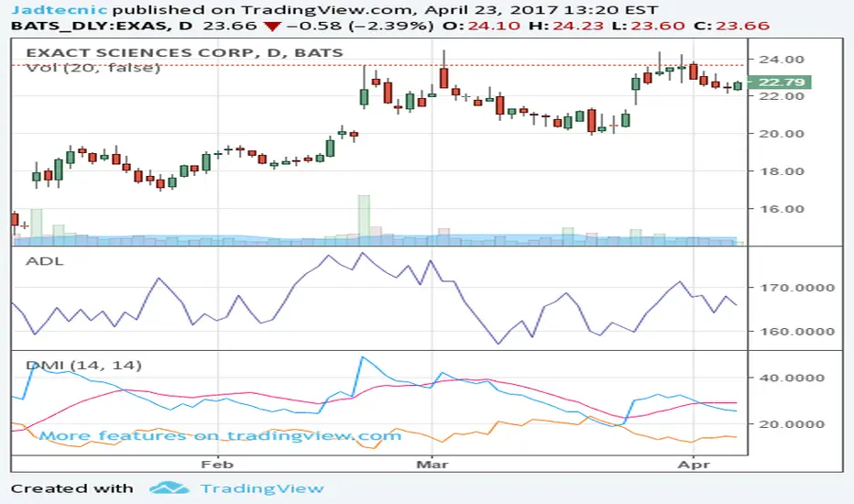Image resolution: width=854 pixels, height=504 pixels.
Task: Click the 170.0000 ADL axis value
Action: (797, 288)
